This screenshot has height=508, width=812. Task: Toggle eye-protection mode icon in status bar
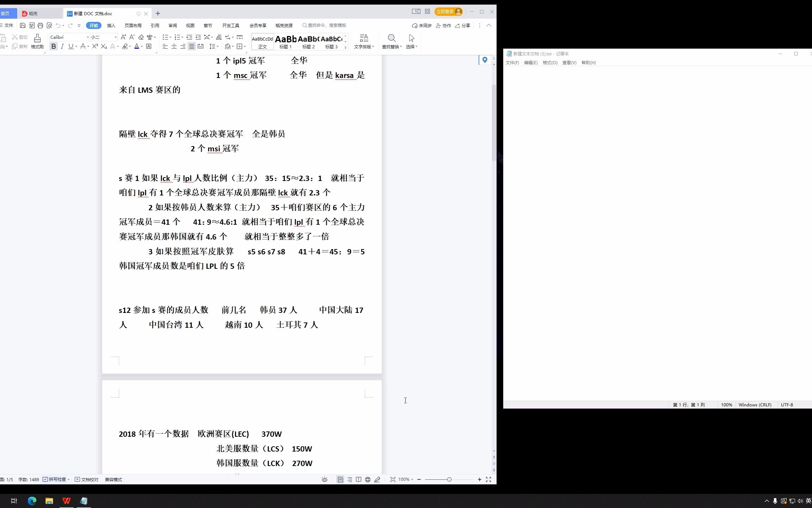[325, 479]
